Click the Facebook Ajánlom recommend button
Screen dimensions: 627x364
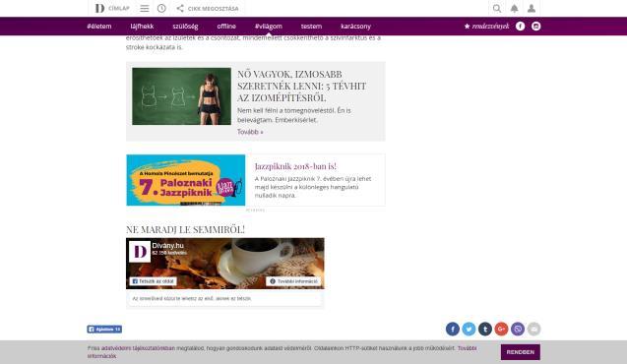104,330
